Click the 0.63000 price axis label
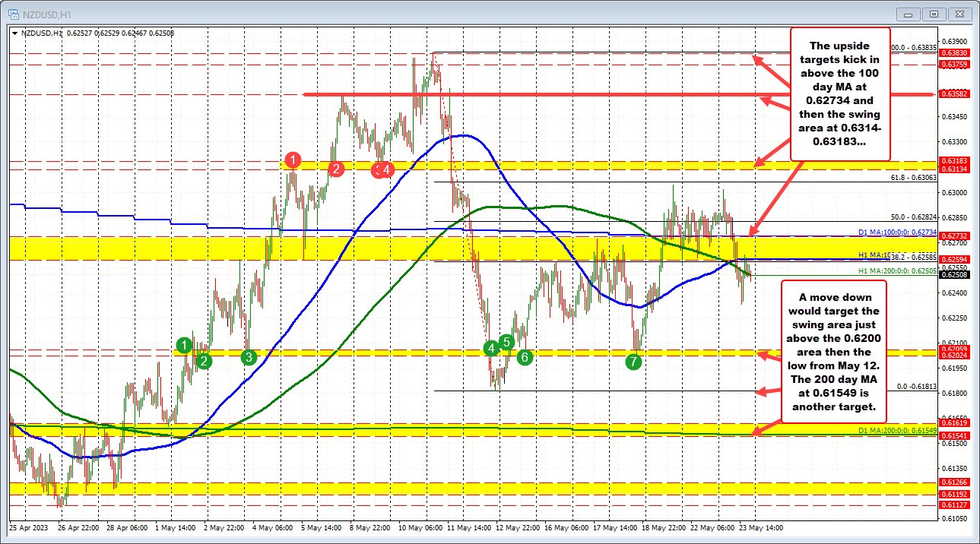Image resolution: width=980 pixels, height=544 pixels. [954, 192]
